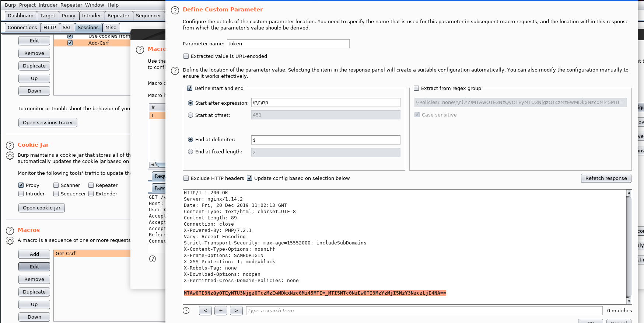Screen dimensions: 644x323
Task: Select Start at offset radio option
Action: 190,115
